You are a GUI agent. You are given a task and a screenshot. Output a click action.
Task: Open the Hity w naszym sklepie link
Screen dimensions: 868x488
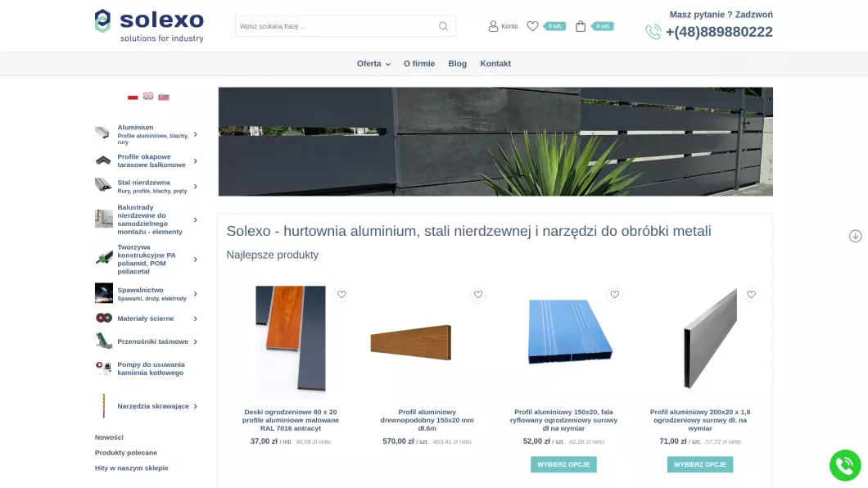pos(132,468)
